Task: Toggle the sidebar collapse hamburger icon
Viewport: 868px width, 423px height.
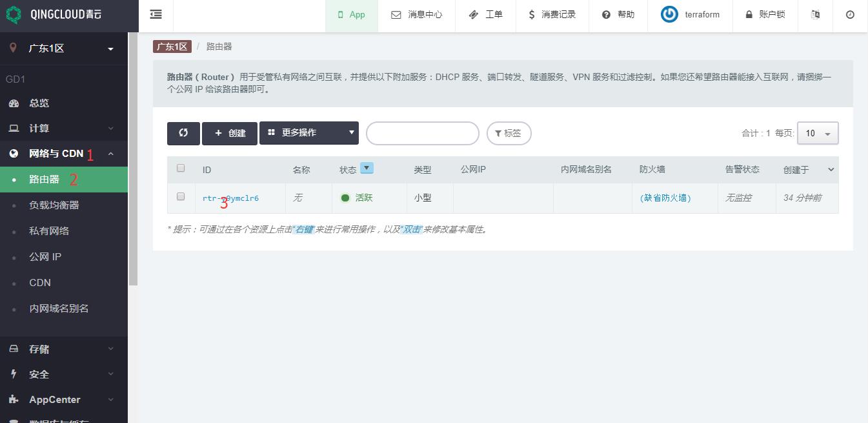Action: [156, 14]
